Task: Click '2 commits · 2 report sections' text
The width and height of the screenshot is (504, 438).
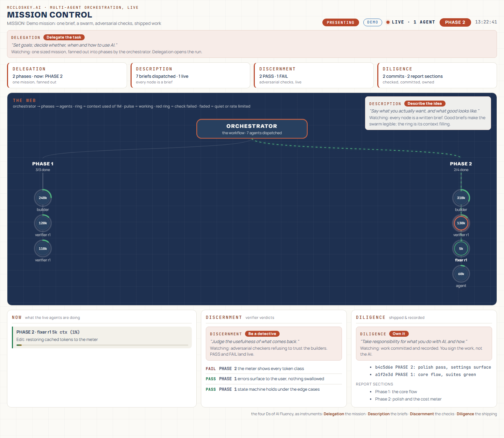Action: click(413, 76)
